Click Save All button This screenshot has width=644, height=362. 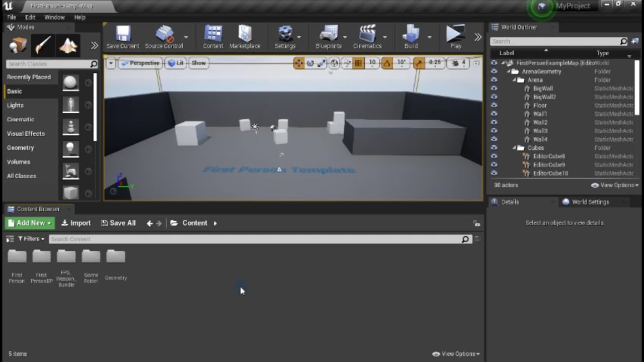tap(118, 223)
